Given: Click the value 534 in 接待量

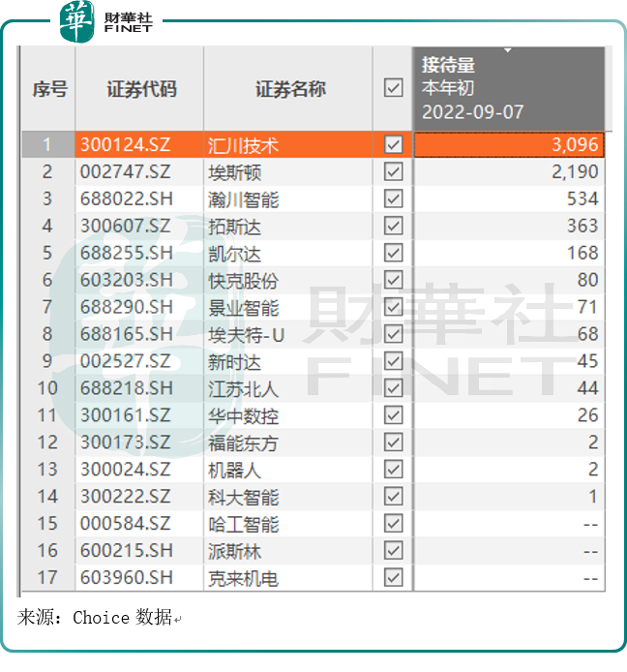Looking at the screenshot, I should tap(582, 199).
